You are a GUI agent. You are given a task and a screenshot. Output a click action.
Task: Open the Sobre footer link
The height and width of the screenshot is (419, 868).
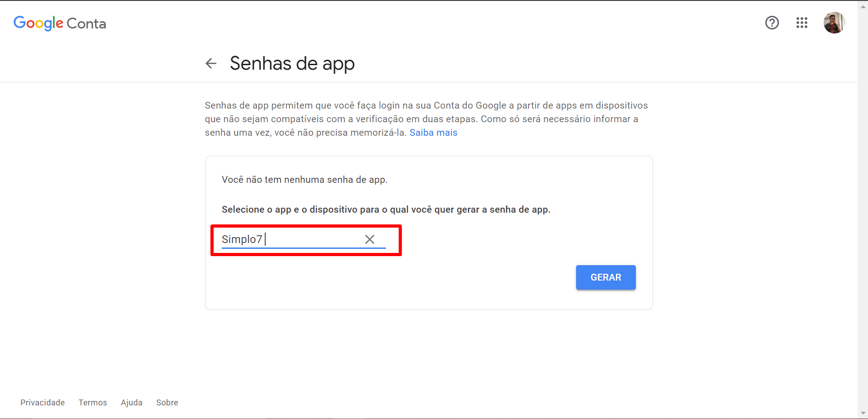pos(167,403)
